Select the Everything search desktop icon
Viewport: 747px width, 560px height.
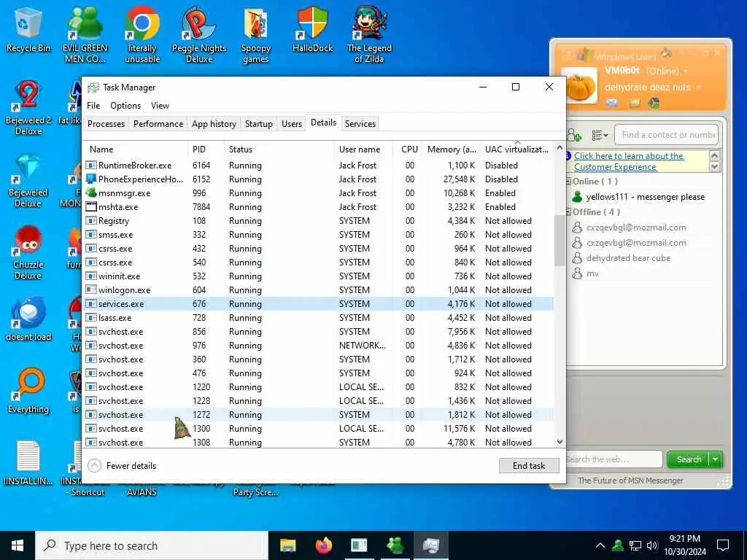click(x=28, y=392)
